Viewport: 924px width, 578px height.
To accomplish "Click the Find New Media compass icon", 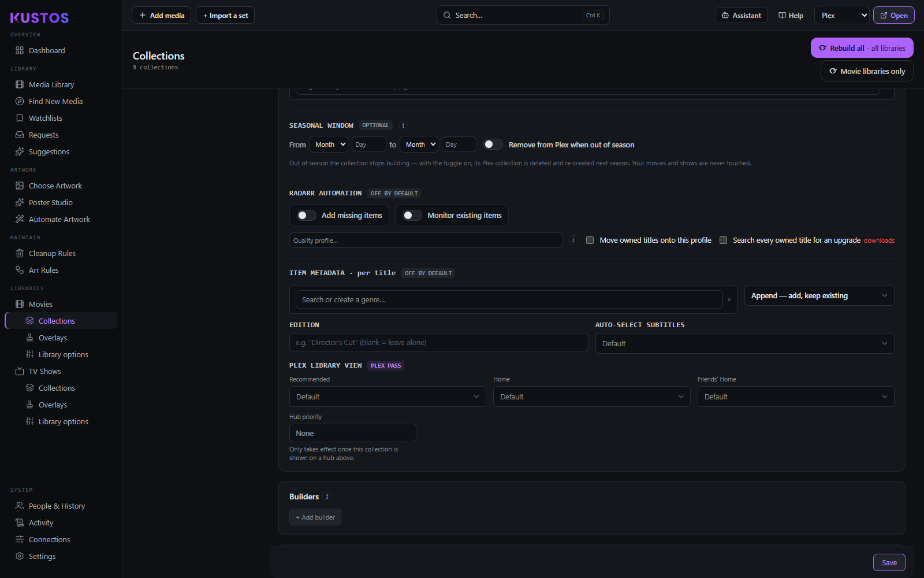I will (x=20, y=101).
